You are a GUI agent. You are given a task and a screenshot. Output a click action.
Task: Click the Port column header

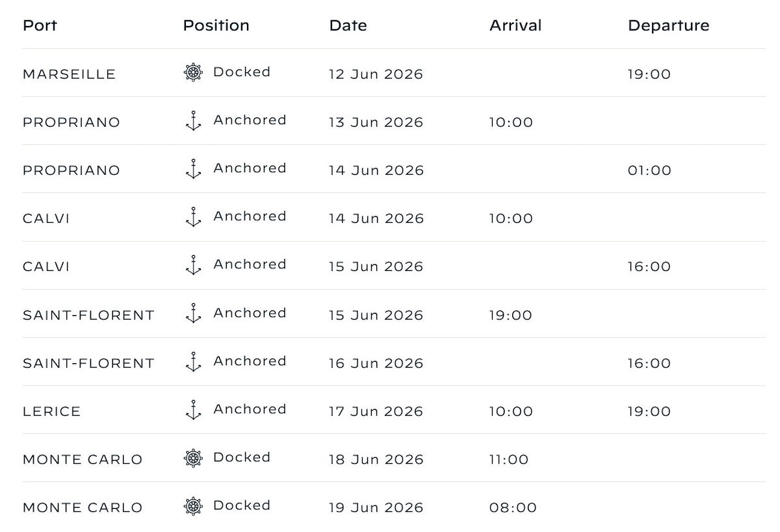(x=40, y=25)
